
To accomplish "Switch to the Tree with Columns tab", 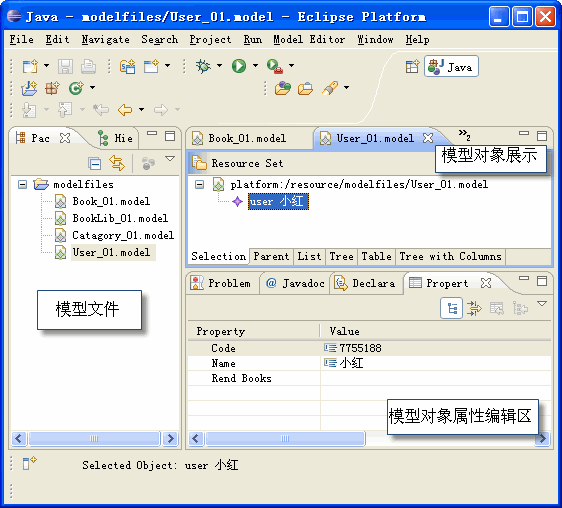I will pyautogui.click(x=450, y=257).
